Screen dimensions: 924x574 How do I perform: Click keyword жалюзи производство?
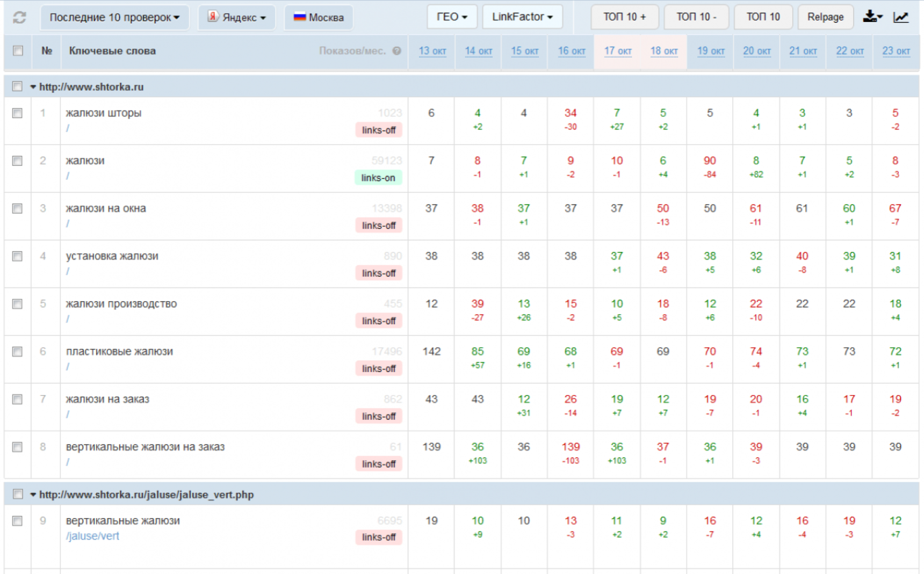click(121, 304)
